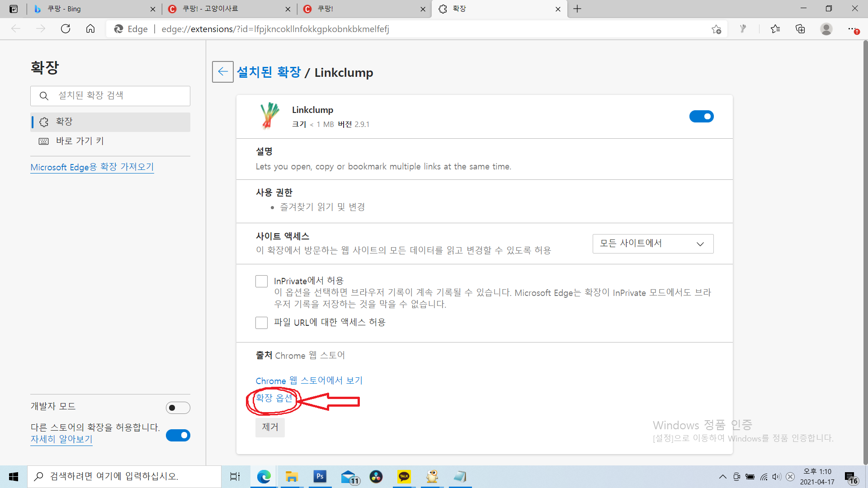Open the volume control in system tray

(777, 477)
